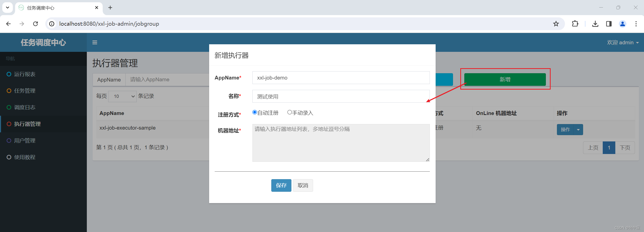Image resolution: width=644 pixels, height=232 pixels.
Task: Reload the current page
Action: [x=35, y=24]
